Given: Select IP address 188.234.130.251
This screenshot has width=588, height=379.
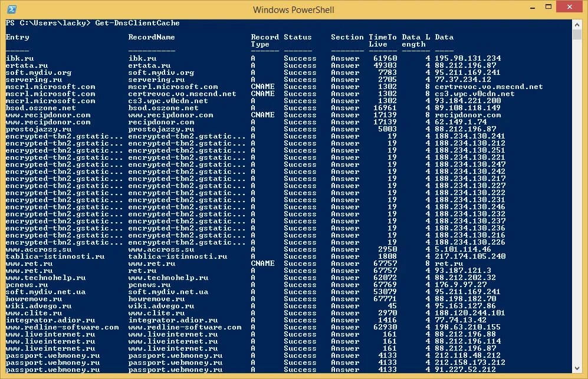Looking at the screenshot, I should click(x=470, y=150).
